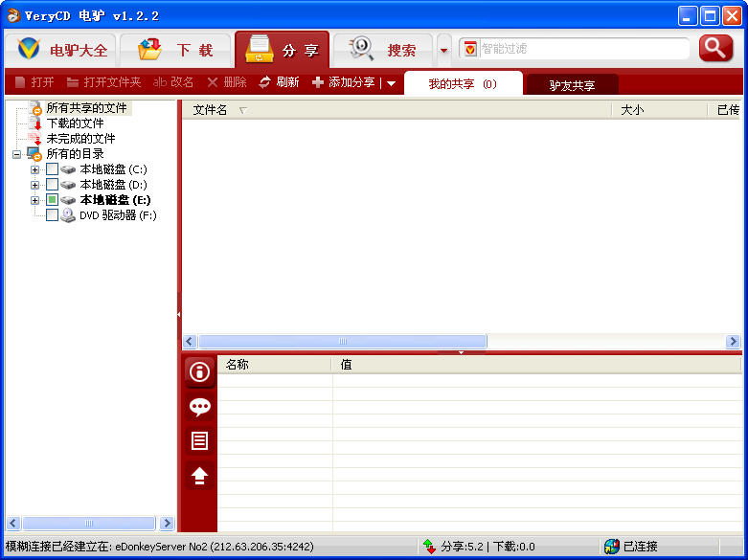Click the red search magnifier button

coord(714,49)
